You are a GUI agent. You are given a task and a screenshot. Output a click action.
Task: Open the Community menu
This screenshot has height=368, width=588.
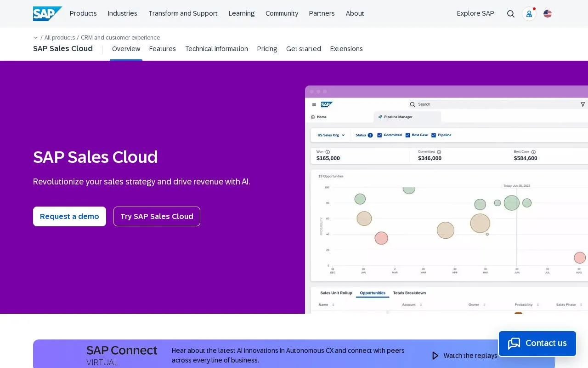[282, 13]
